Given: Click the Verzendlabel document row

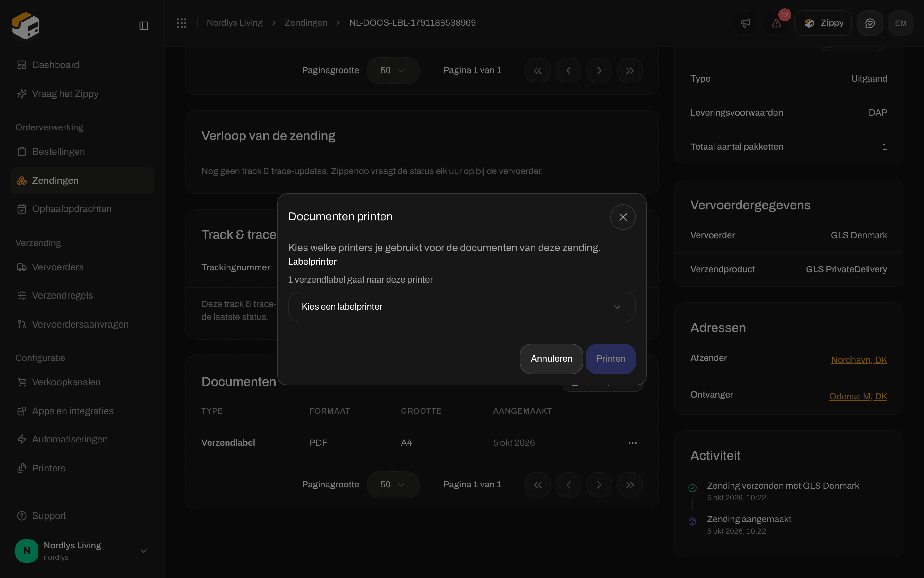Looking at the screenshot, I should click(422, 443).
